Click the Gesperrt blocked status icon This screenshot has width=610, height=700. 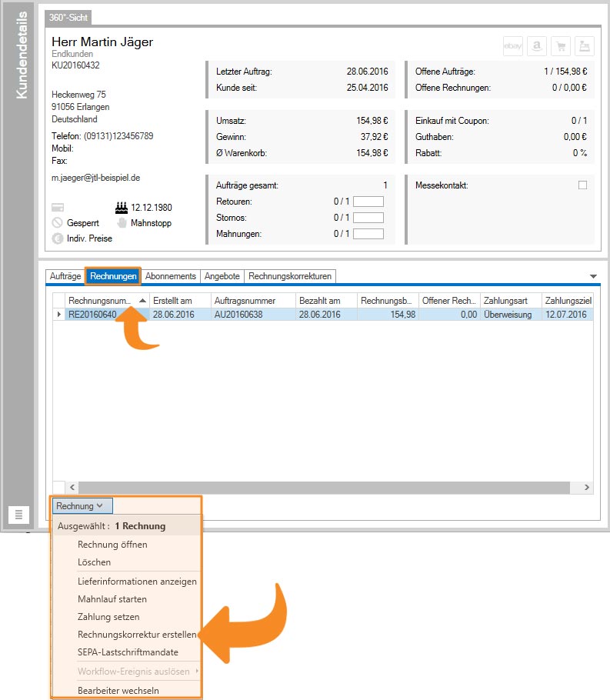58,223
